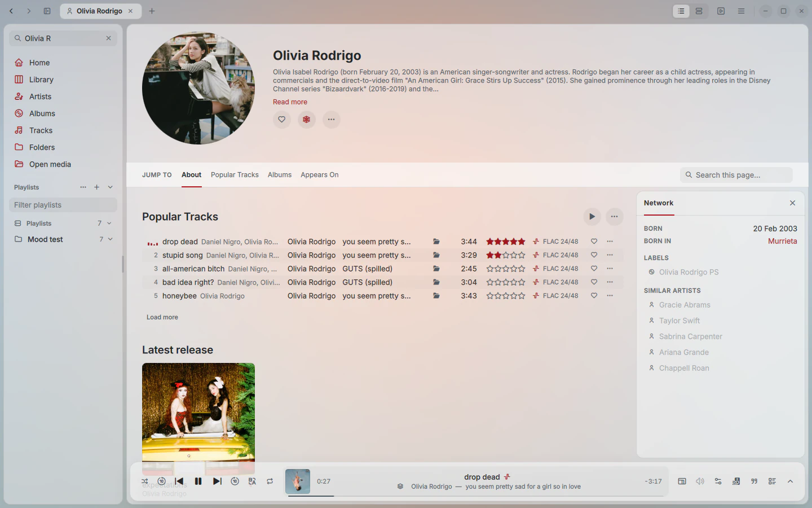Select the About tab
This screenshot has width=812, height=508.
(192, 175)
